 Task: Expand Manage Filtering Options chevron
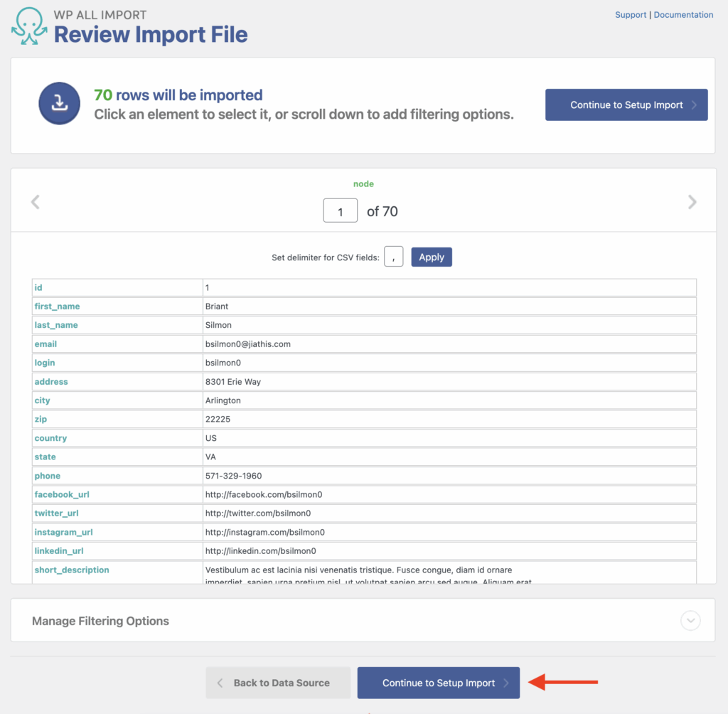[x=690, y=621]
